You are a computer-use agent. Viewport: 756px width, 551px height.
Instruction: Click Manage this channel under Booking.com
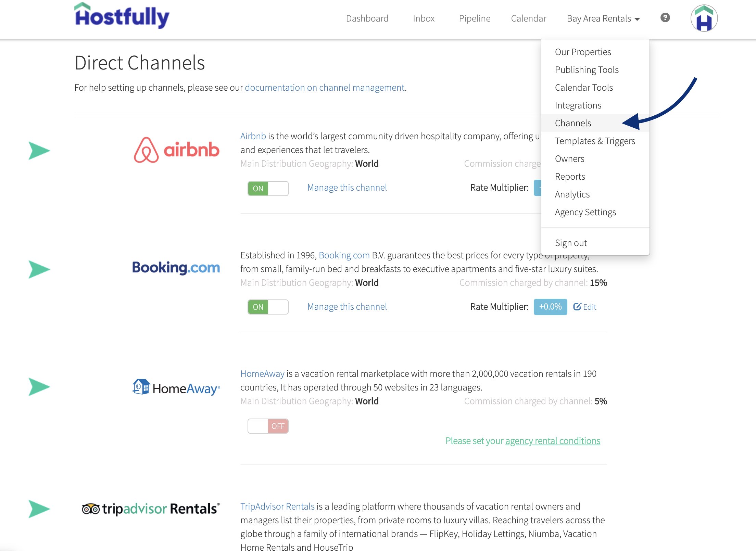(x=347, y=306)
